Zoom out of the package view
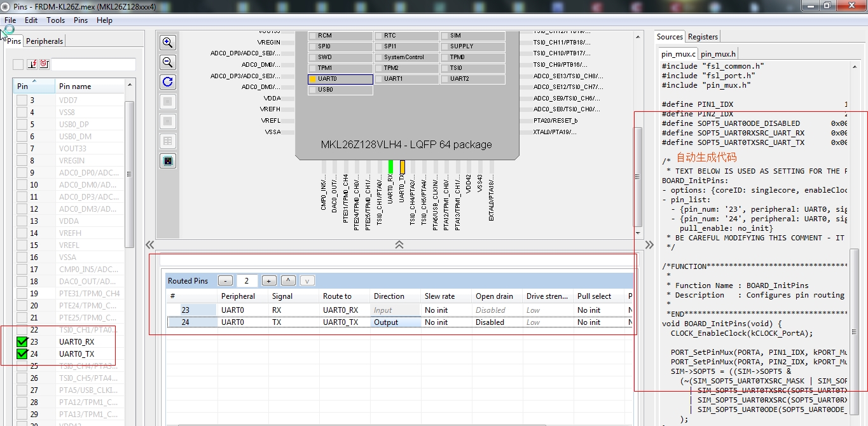The image size is (868, 426). click(168, 62)
